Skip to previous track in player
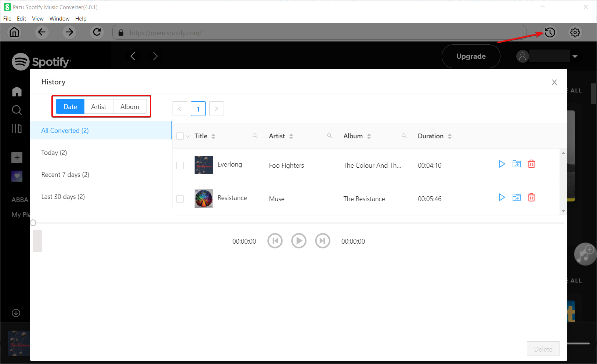The width and height of the screenshot is (597, 364). point(275,241)
